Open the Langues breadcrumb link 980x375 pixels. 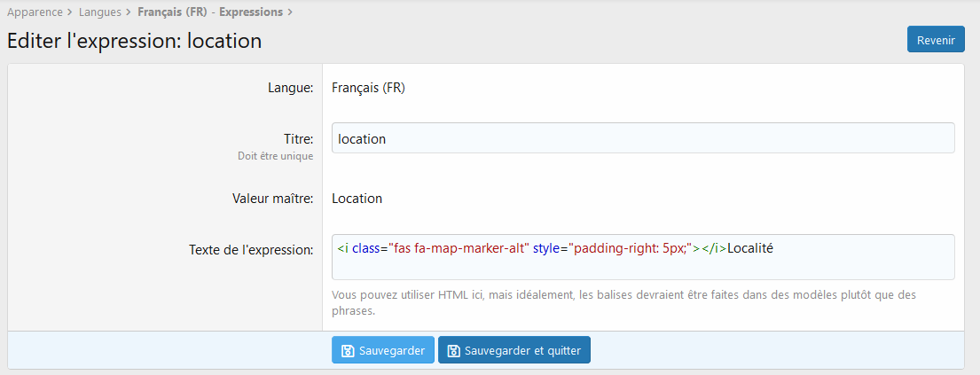(x=98, y=12)
